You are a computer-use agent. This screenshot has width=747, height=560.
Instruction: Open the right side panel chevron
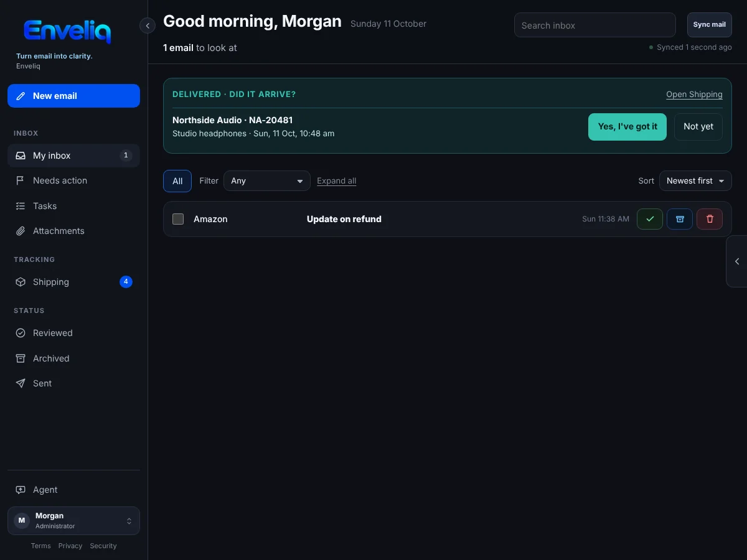[x=737, y=261]
